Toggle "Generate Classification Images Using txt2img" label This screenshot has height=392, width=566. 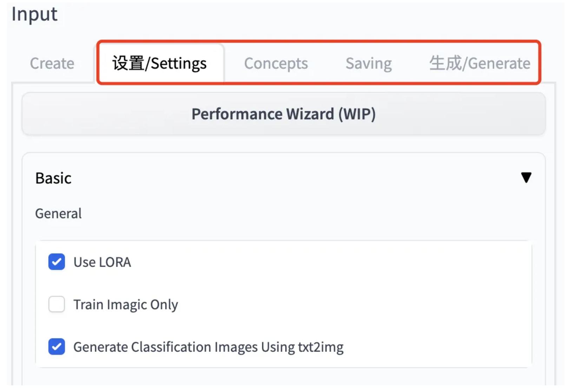(x=208, y=347)
